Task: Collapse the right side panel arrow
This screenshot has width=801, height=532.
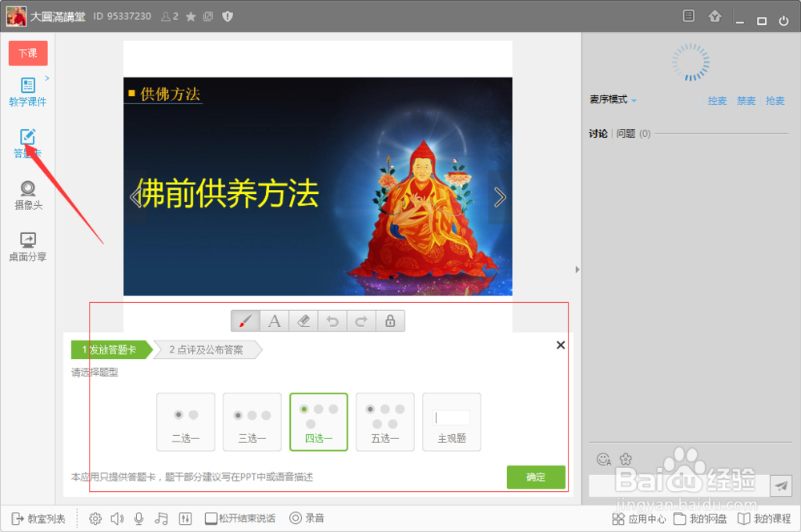Action: [x=578, y=269]
